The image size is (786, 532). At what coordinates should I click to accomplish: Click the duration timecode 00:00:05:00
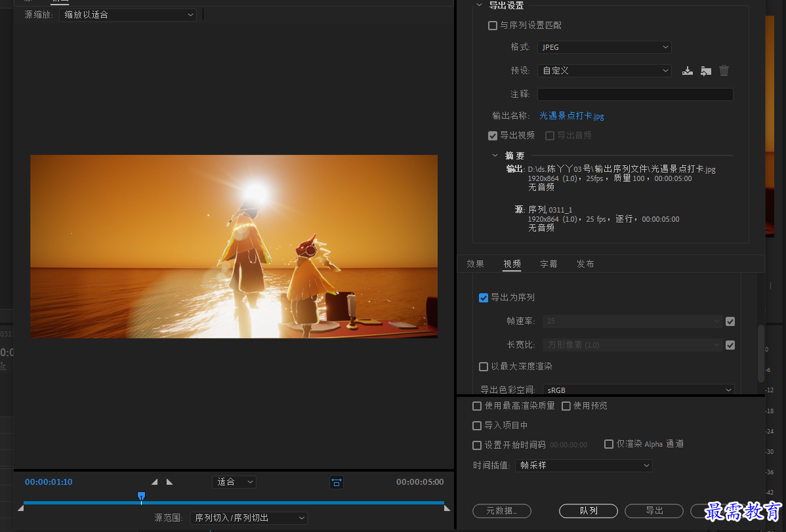click(x=420, y=482)
